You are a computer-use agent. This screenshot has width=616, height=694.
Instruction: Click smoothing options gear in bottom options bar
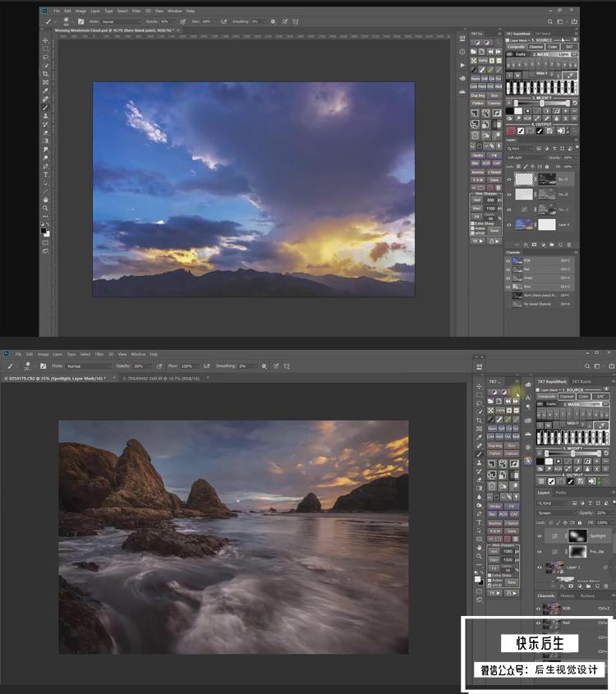[x=264, y=366]
